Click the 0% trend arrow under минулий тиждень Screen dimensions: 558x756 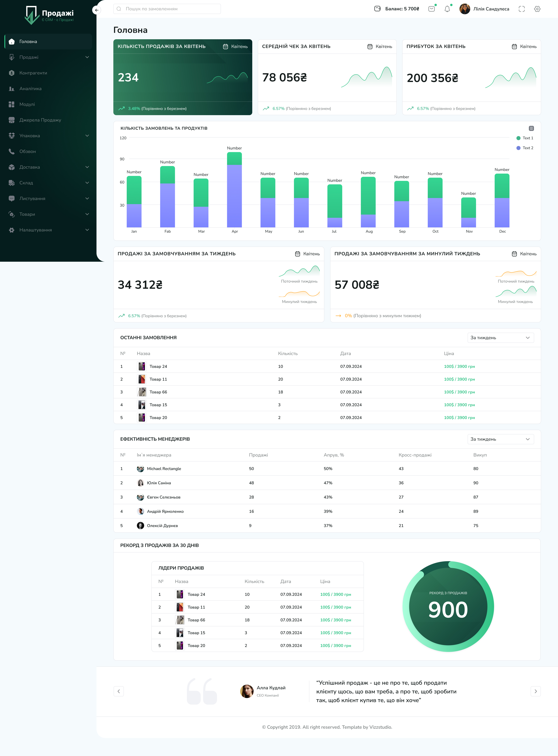(338, 316)
